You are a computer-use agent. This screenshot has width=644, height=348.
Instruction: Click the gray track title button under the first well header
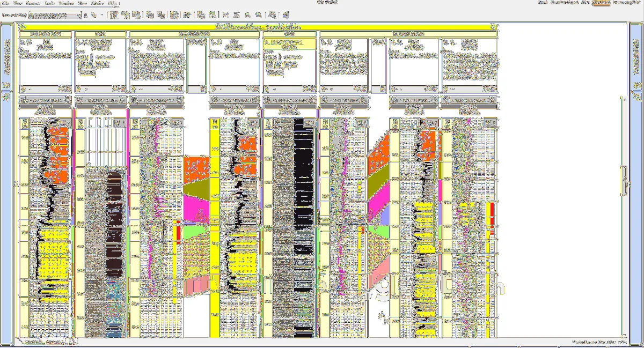pos(45,100)
